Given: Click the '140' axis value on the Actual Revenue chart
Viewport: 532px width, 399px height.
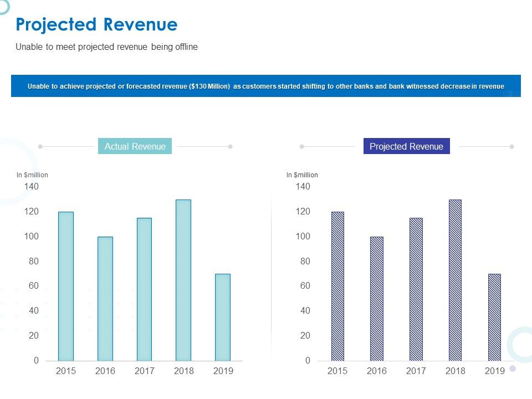Looking at the screenshot, I should [31, 186].
